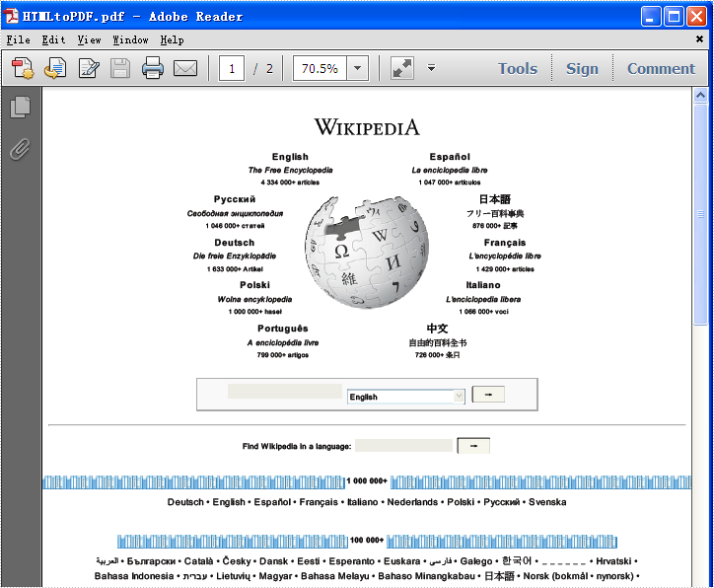Open the Tools pane
The height and width of the screenshot is (588, 714).
pyautogui.click(x=518, y=68)
